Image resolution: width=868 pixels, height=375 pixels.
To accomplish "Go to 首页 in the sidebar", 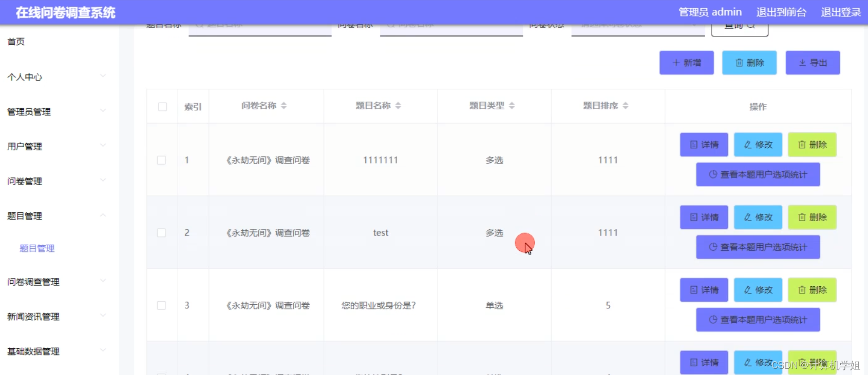I will point(16,42).
